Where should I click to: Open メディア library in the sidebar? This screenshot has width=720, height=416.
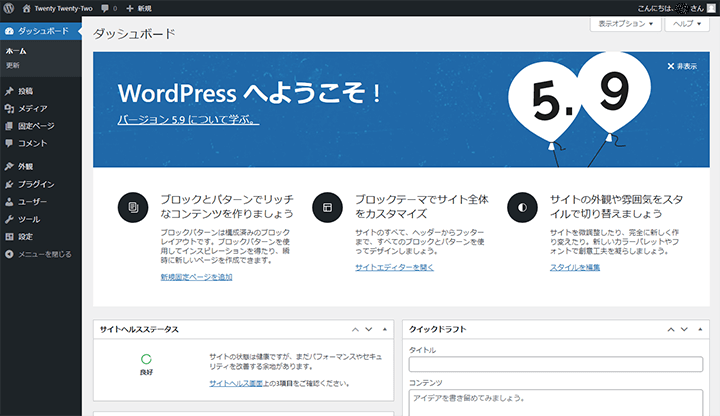[32, 108]
